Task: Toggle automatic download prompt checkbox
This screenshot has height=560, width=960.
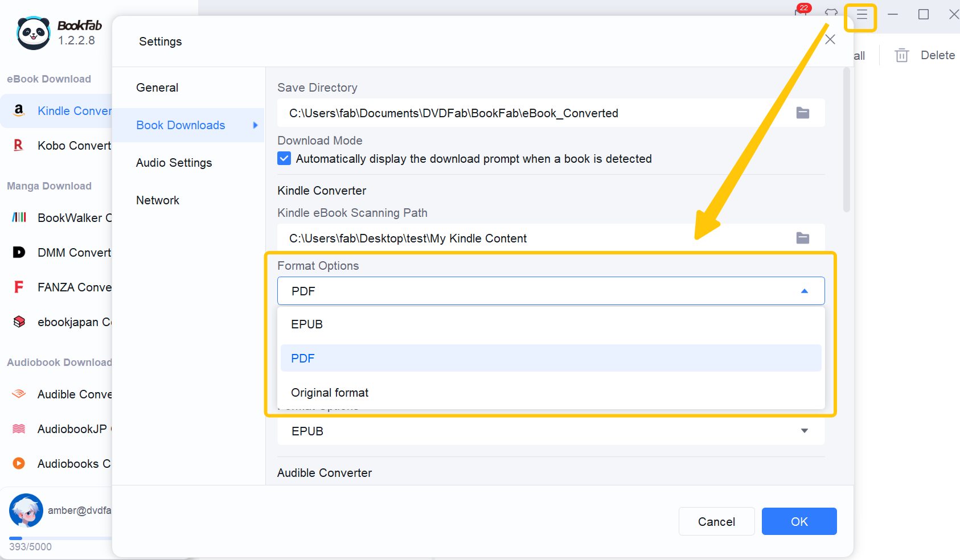Action: click(284, 158)
